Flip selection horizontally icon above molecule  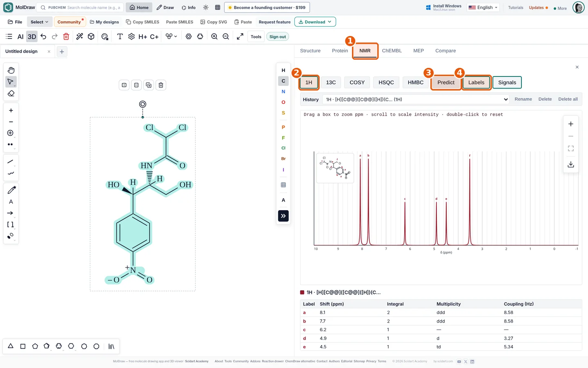click(x=124, y=85)
